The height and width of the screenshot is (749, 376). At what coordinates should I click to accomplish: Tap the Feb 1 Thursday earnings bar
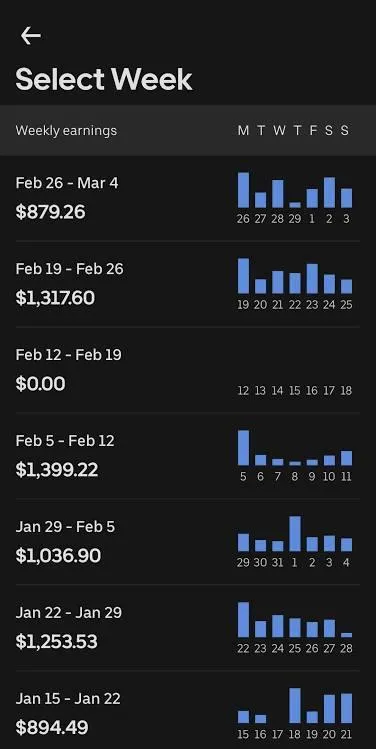click(x=295, y=534)
